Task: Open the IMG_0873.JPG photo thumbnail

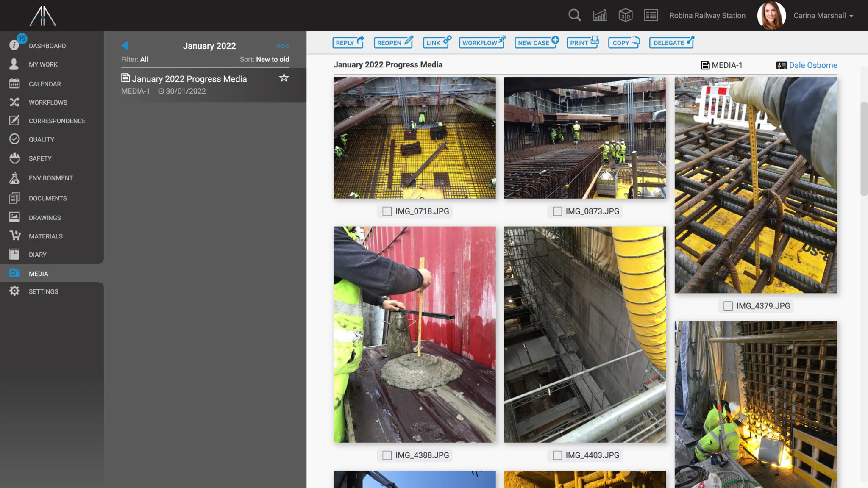Action: [x=585, y=138]
